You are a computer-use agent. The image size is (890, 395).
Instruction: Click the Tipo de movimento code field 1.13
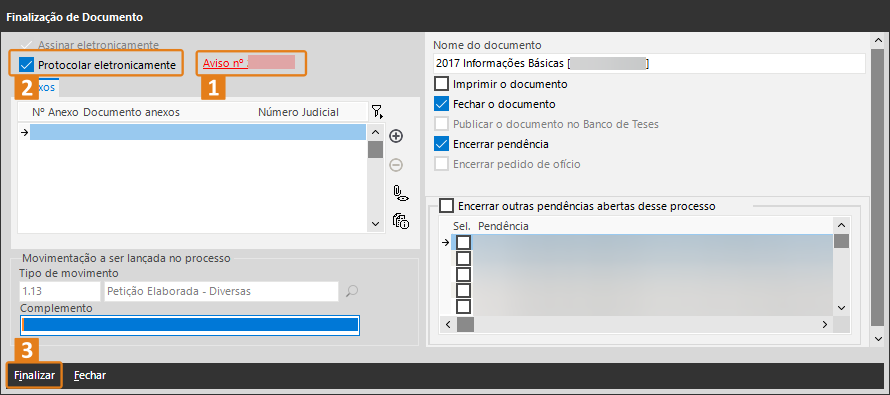[x=60, y=291]
